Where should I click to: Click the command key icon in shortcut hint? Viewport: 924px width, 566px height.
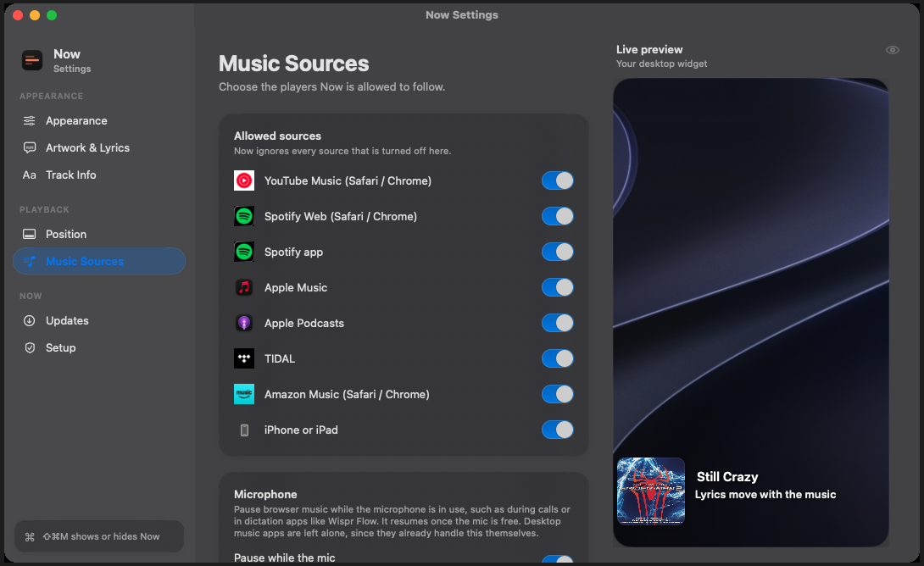[x=30, y=536]
